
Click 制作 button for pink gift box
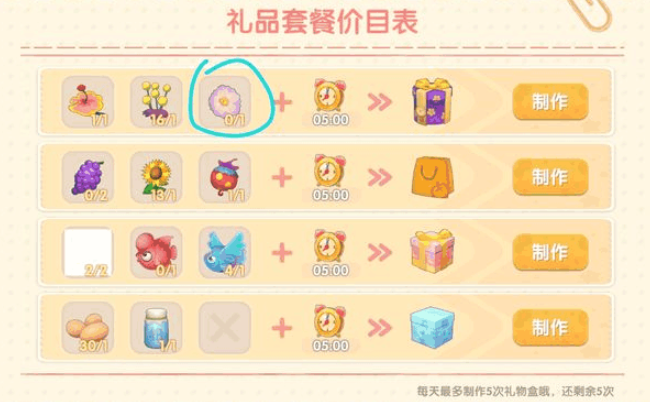tap(551, 252)
